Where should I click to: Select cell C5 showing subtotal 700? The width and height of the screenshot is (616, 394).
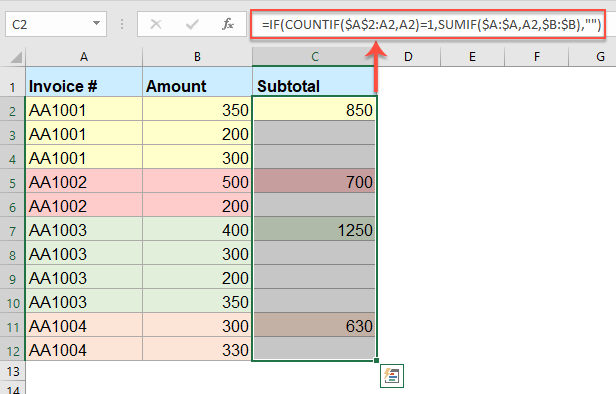click(x=314, y=181)
